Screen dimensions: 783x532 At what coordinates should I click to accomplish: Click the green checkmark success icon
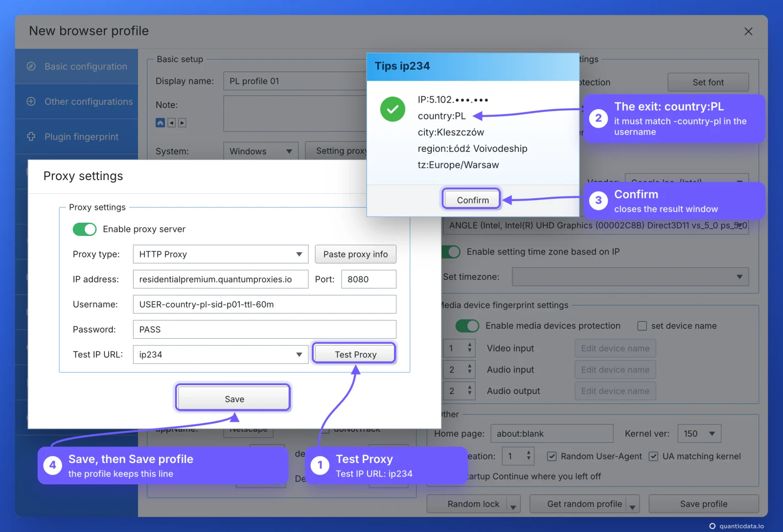click(x=392, y=109)
